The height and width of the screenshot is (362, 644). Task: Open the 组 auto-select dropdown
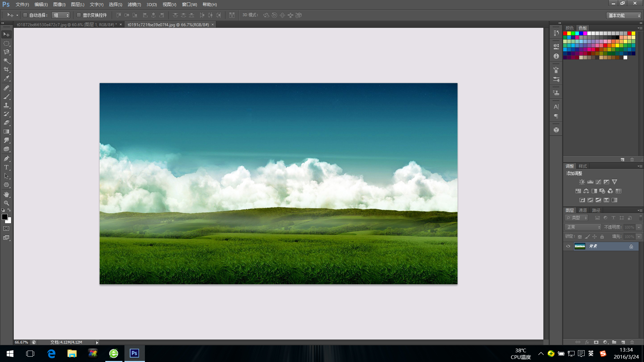click(61, 15)
